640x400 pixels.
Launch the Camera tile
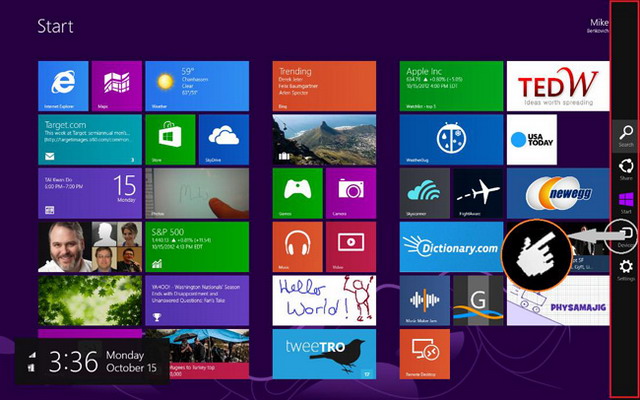[x=351, y=193]
